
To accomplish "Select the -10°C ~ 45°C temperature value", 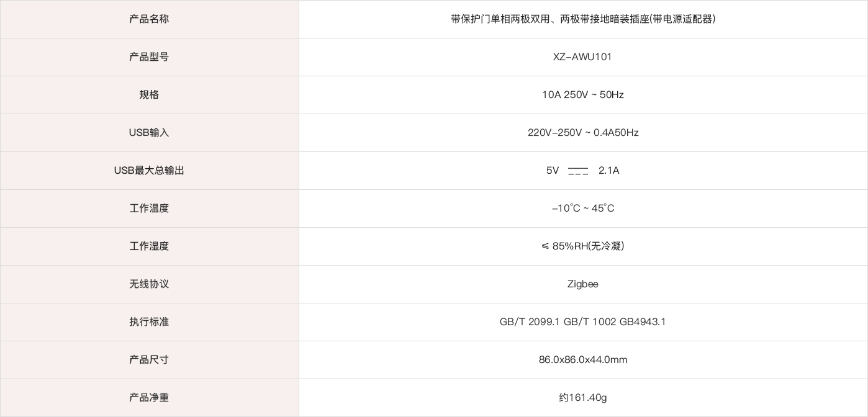I will coord(583,208).
